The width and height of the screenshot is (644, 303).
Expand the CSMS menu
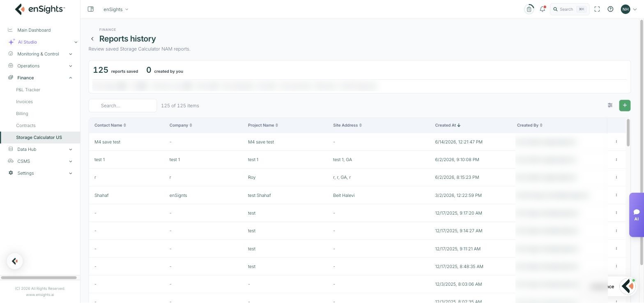[x=40, y=161]
